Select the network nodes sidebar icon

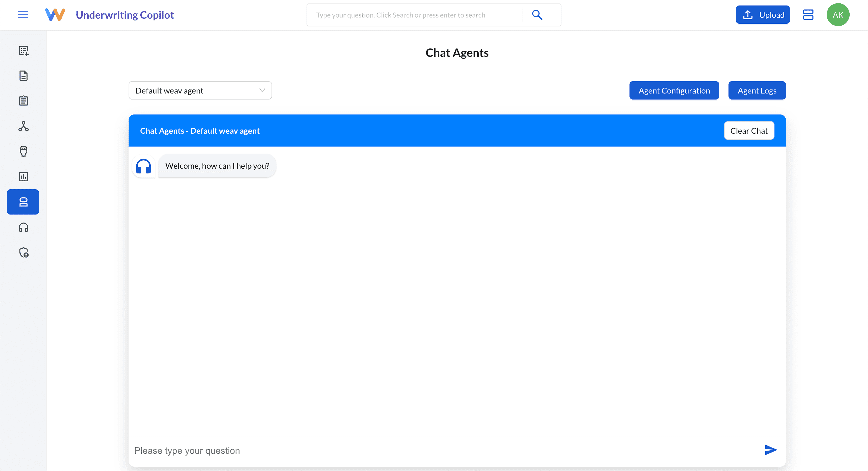(x=23, y=126)
